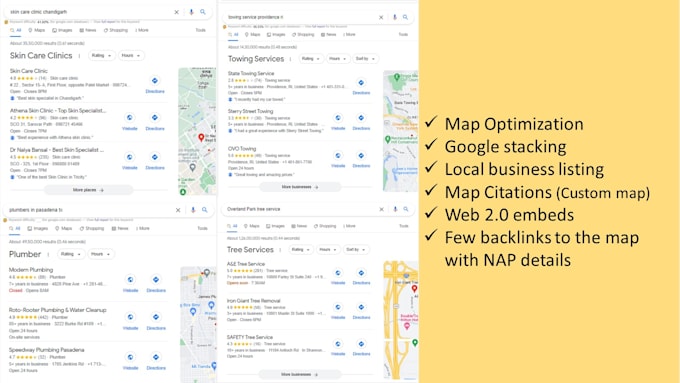Switch to Images tab in skin care results
This screenshot has height=383, width=680.
[x=62, y=30]
